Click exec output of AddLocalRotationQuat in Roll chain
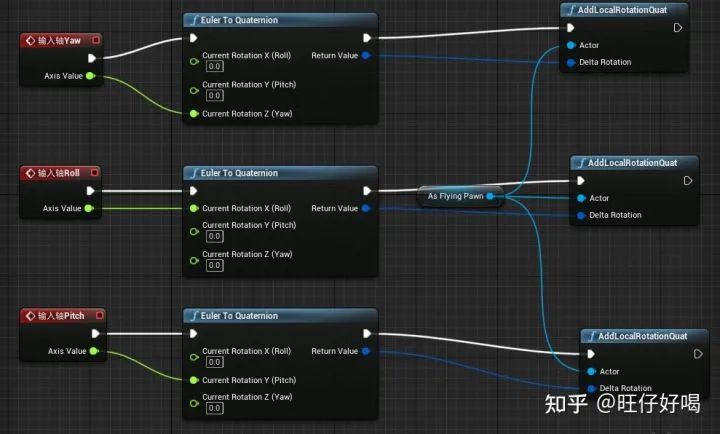 (x=688, y=180)
